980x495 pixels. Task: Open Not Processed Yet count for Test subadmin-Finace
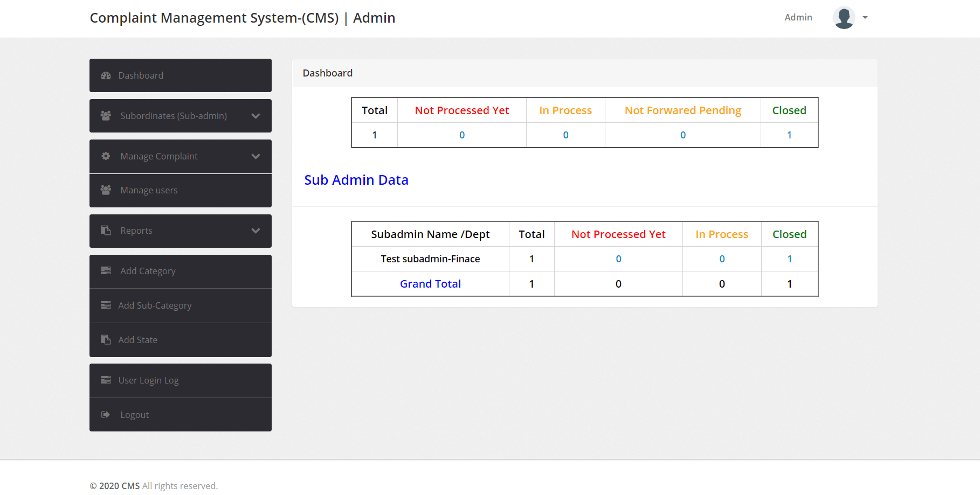(x=618, y=259)
